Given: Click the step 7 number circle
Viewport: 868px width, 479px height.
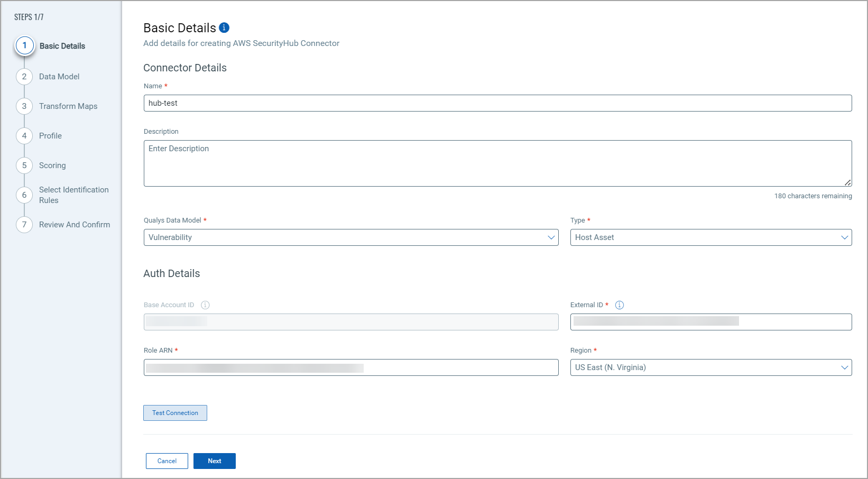Looking at the screenshot, I should click(x=24, y=225).
